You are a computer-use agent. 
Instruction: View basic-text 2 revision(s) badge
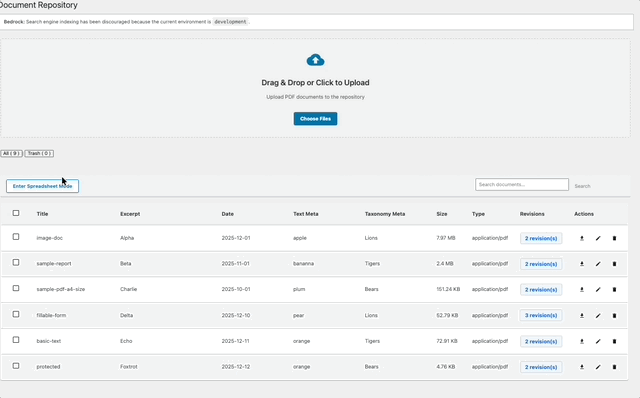click(541, 341)
